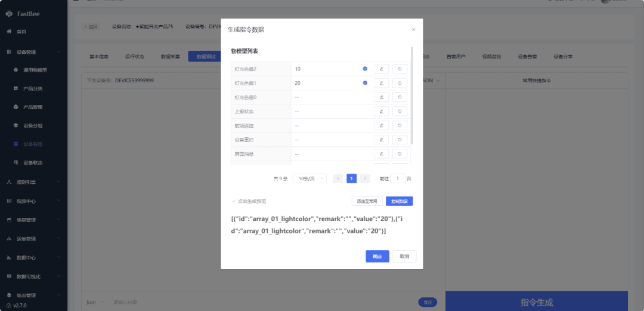
Task: Switch to the 视频监控 tab
Action: (491, 57)
